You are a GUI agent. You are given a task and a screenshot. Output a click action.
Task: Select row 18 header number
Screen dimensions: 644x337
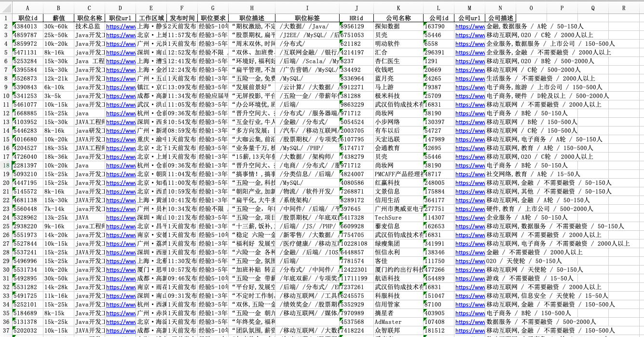pos(6,166)
